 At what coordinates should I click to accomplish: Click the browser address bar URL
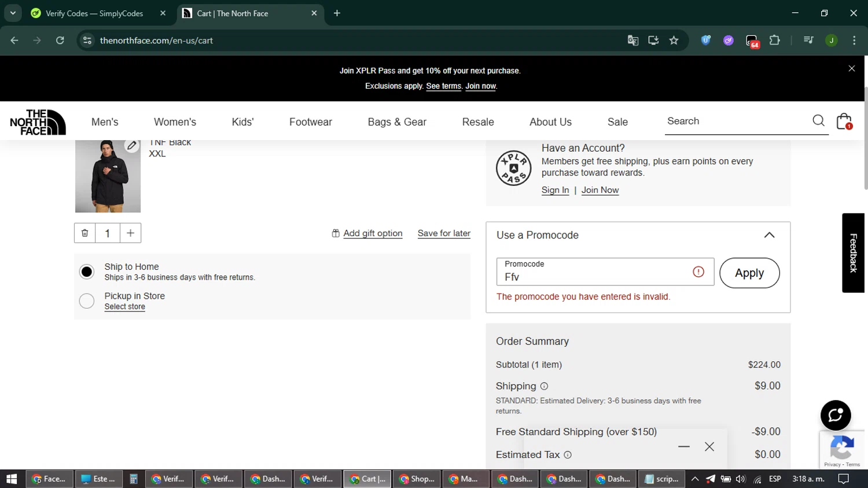(156, 41)
